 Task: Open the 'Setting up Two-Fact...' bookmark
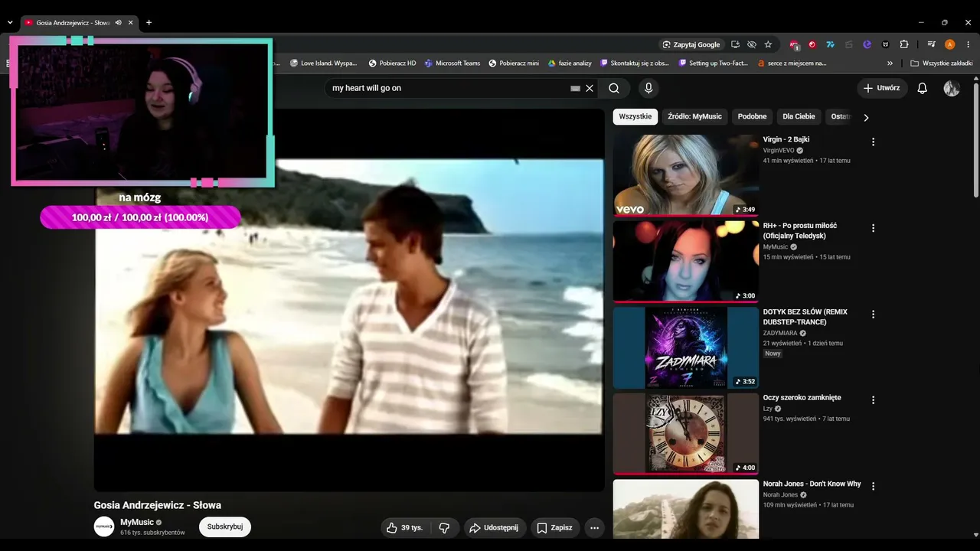click(714, 64)
